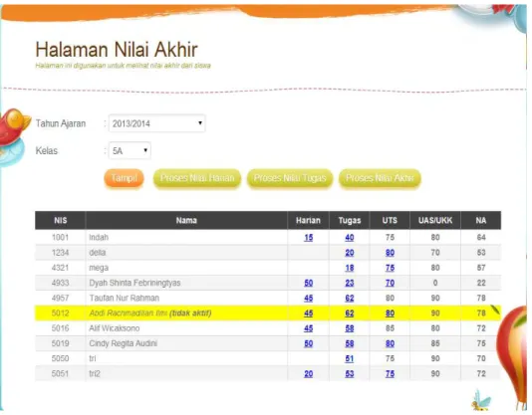Open mega's UTS score 75 link
The height and width of the screenshot is (415, 532).
[390, 268]
